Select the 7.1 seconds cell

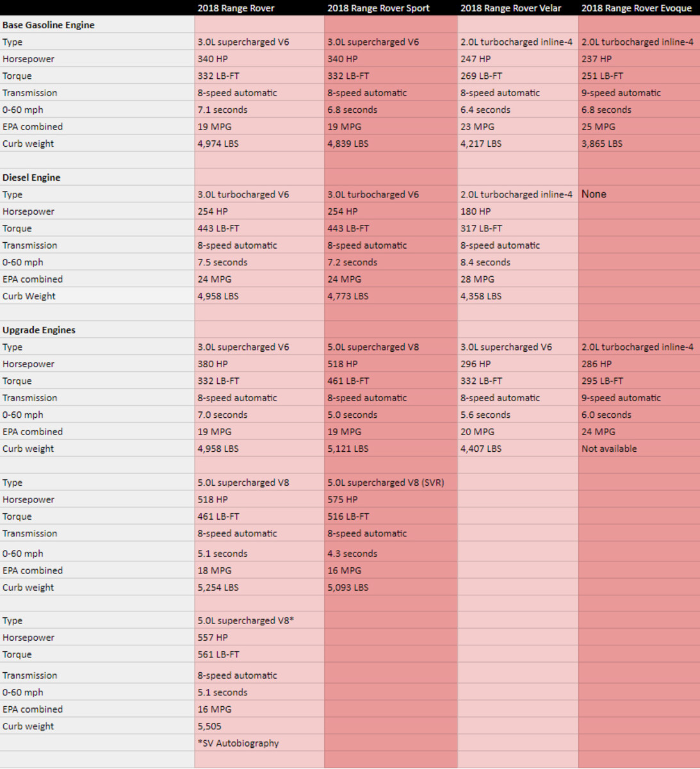point(222,110)
